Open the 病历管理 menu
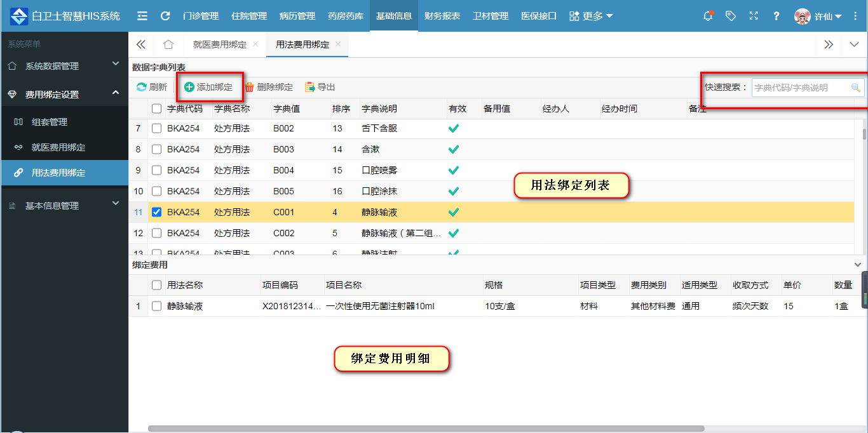The height and width of the screenshot is (433, 868). coord(297,16)
